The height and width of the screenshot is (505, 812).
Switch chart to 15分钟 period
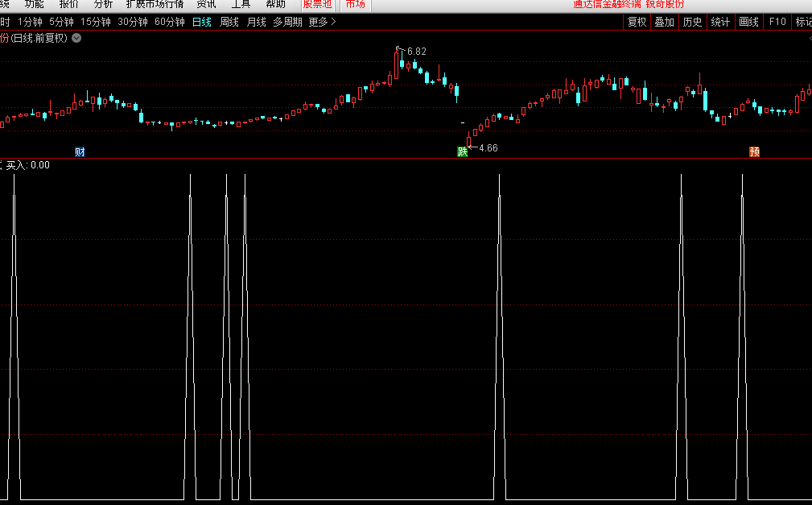[96, 22]
